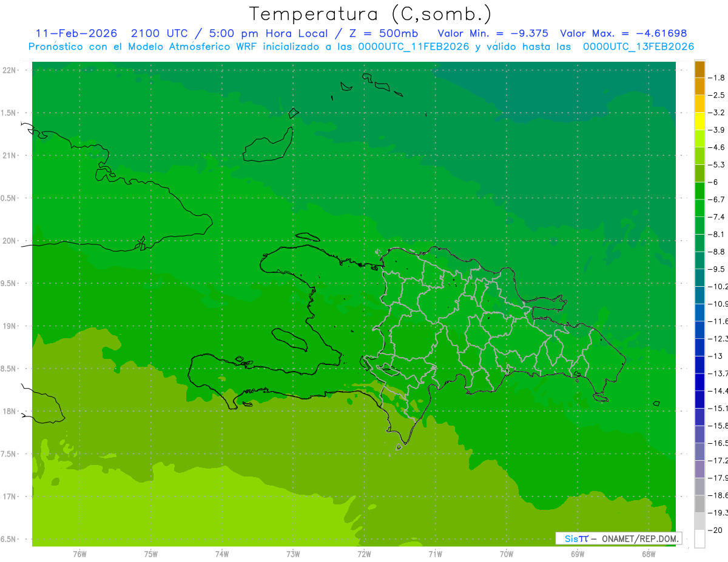This screenshot has width=728, height=562.
Task: Click the 21N latitude label
Action: coord(10,156)
